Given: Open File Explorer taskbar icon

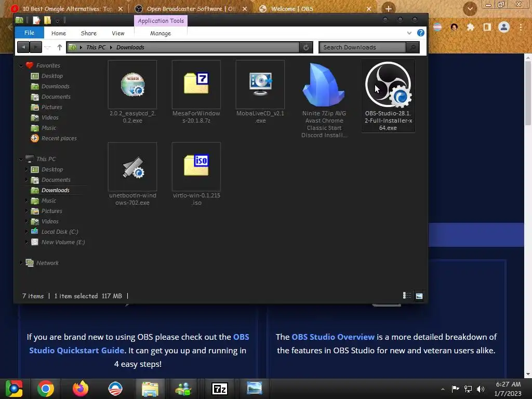Looking at the screenshot, I should (150, 389).
